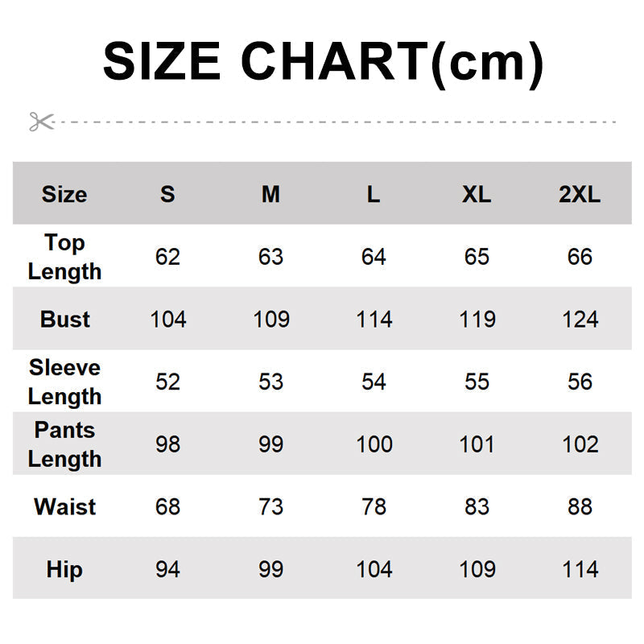Select the XL size column header
Image resolution: width=644 pixels, height=644 pixels.
477,194
